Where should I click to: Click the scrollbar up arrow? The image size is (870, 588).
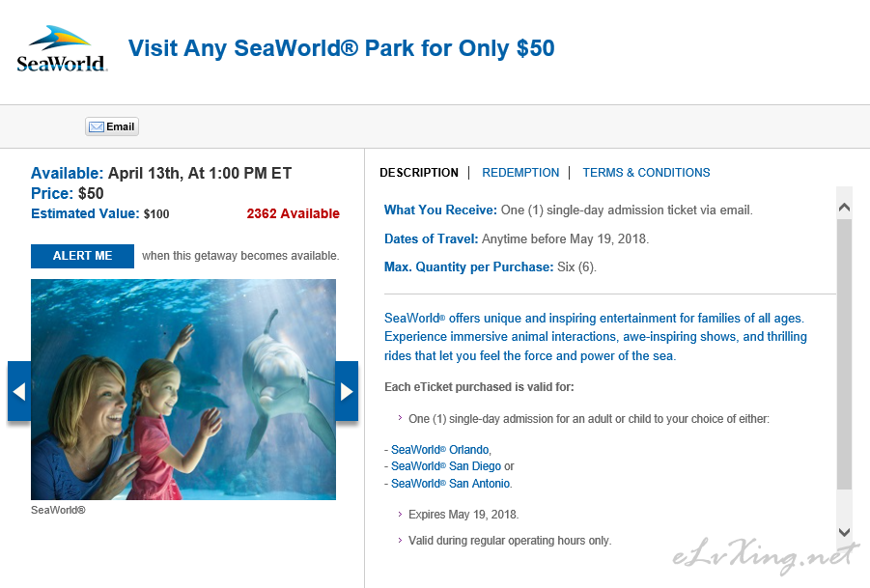pos(845,208)
